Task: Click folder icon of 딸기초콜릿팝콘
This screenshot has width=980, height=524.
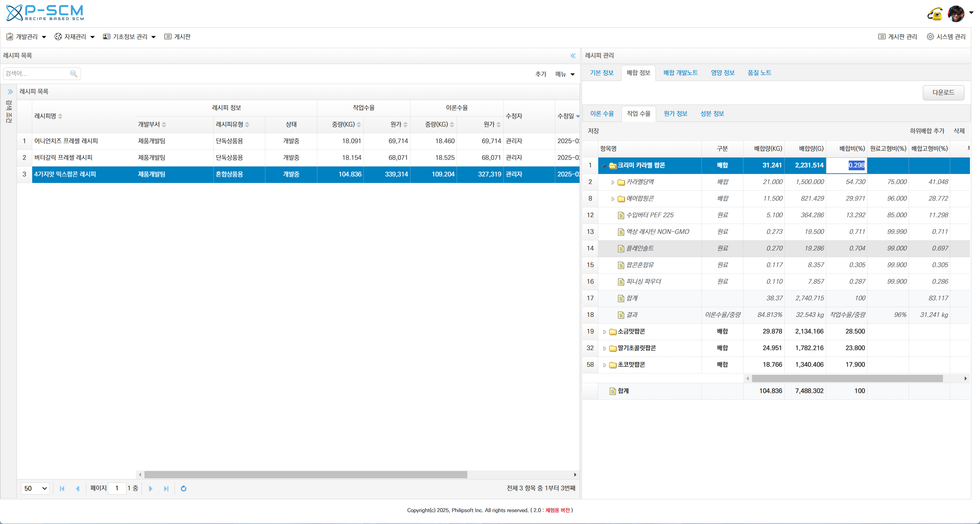Action: [x=612, y=348]
